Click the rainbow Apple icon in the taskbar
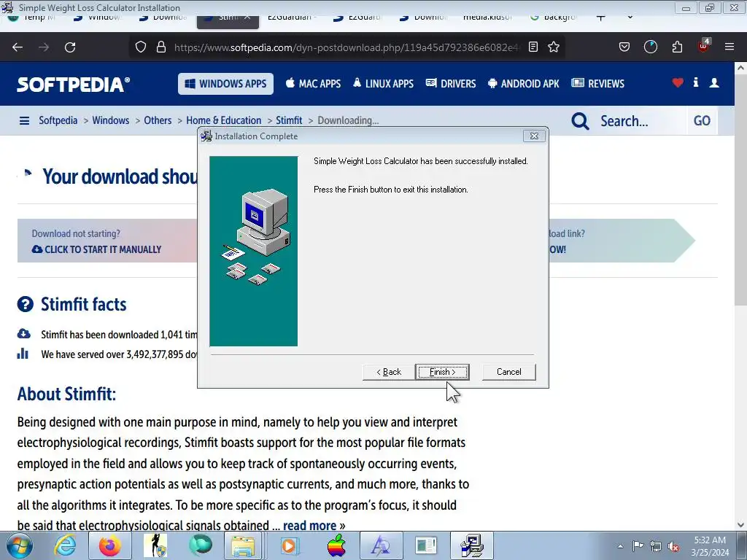 [336, 545]
